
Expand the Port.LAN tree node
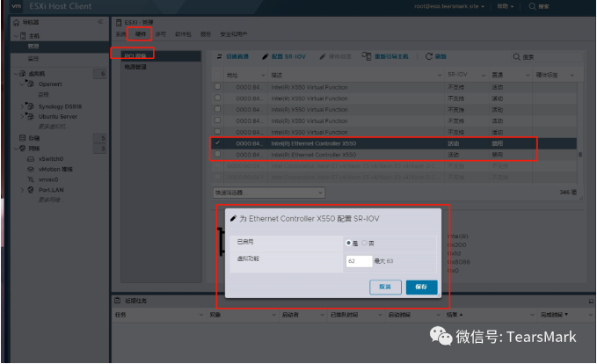(x=22, y=190)
